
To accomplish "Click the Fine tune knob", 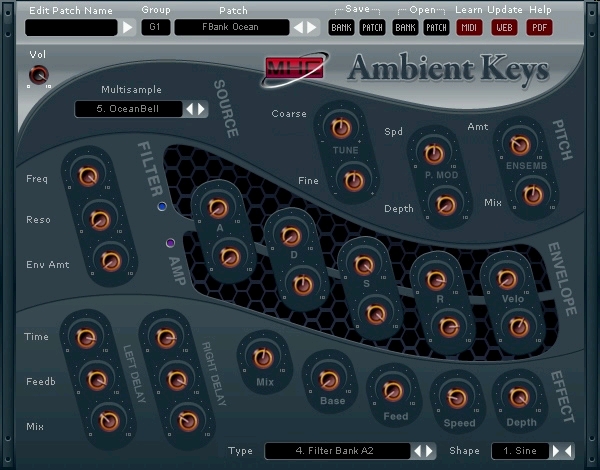I will coord(354,181).
